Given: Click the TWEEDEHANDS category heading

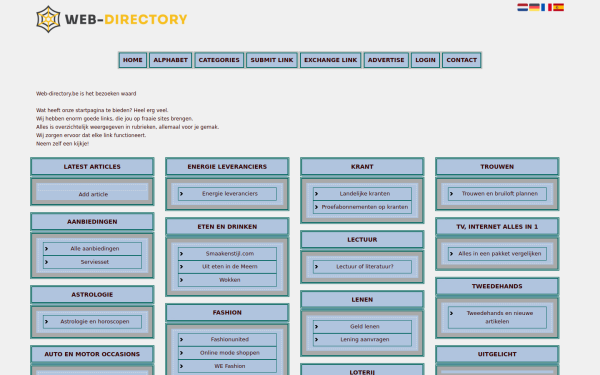Looking at the screenshot, I should 497,286.
